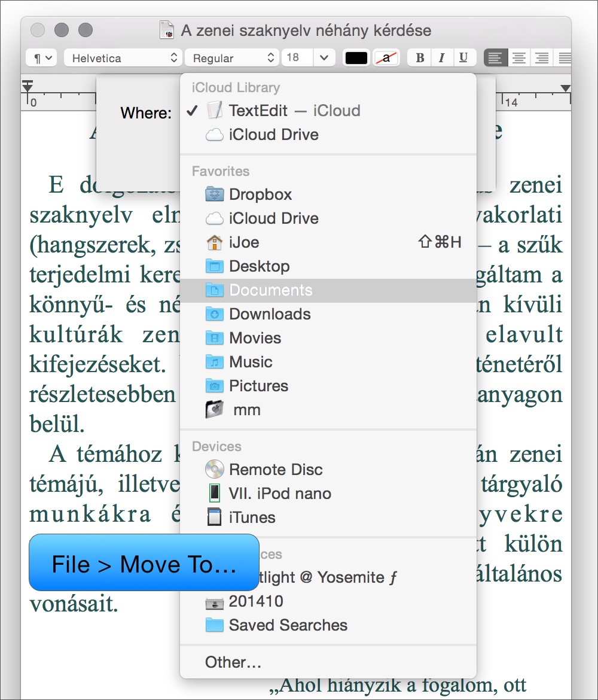Click the TextEdit iCloud notepad icon
The width and height of the screenshot is (598, 700).
(x=215, y=110)
